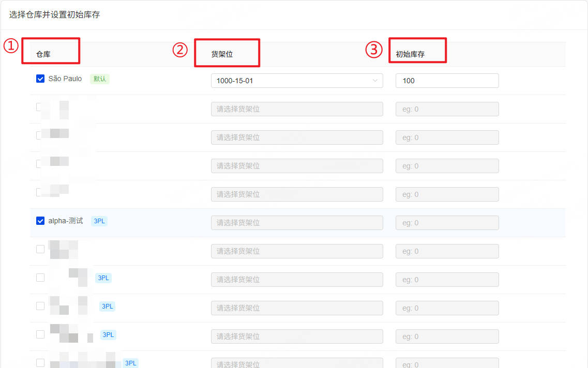Click the green 默认 tag beside São Paulo
Screen dimensions: 588x368
pos(99,79)
